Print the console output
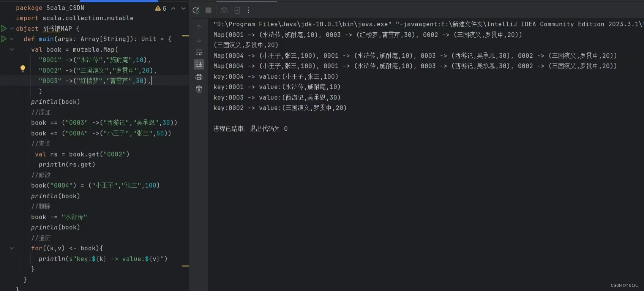This screenshot has width=644, height=291. 199,77
